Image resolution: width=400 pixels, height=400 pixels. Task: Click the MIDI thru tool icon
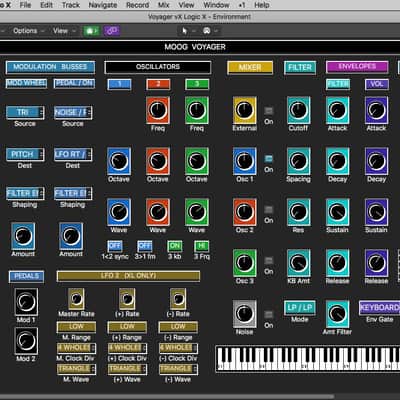pos(207,31)
